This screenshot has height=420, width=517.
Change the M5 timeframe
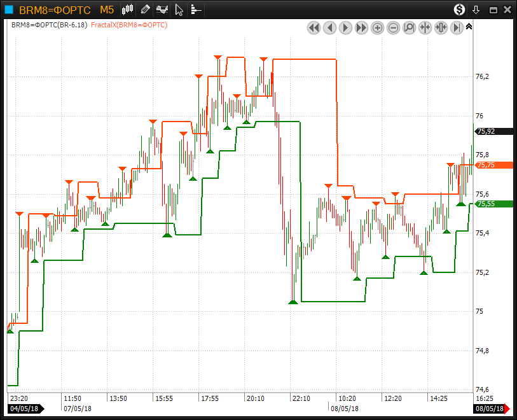107,10
